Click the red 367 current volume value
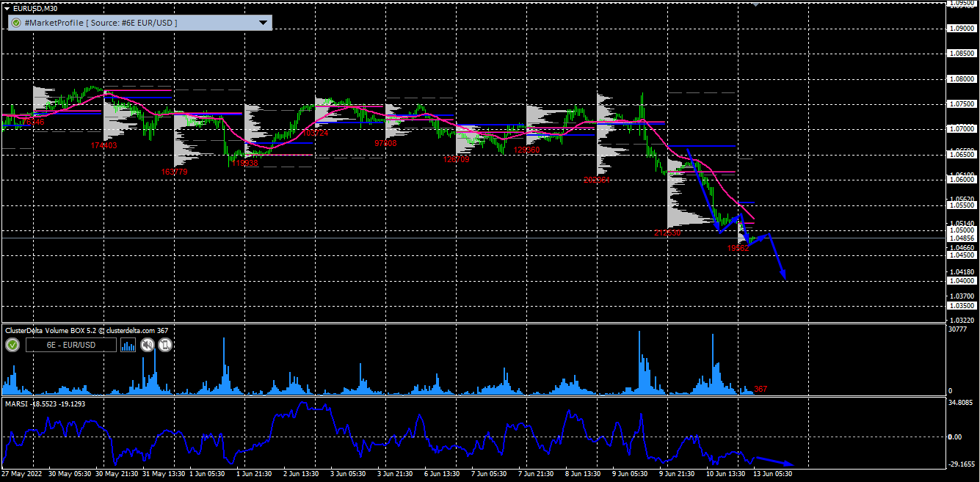Image resolution: width=980 pixels, height=482 pixels. coord(761,389)
